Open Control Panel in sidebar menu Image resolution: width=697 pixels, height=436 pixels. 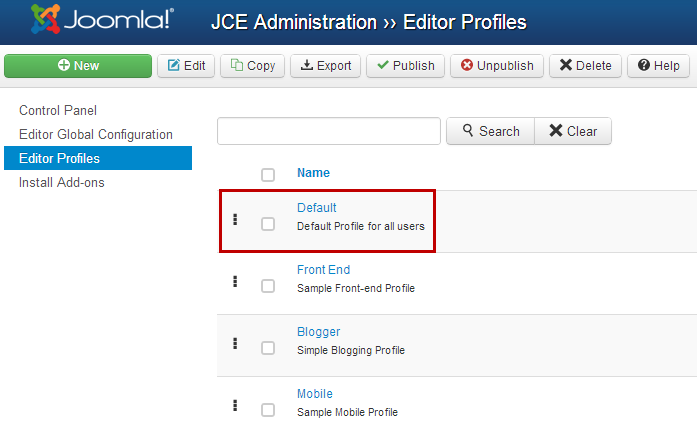[x=58, y=110]
